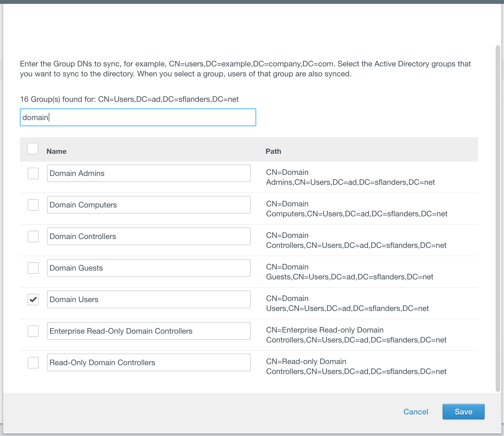Screen dimensions: 504x436
Task: Focus the group search field containing 'domain'
Action: pyautogui.click(x=138, y=117)
